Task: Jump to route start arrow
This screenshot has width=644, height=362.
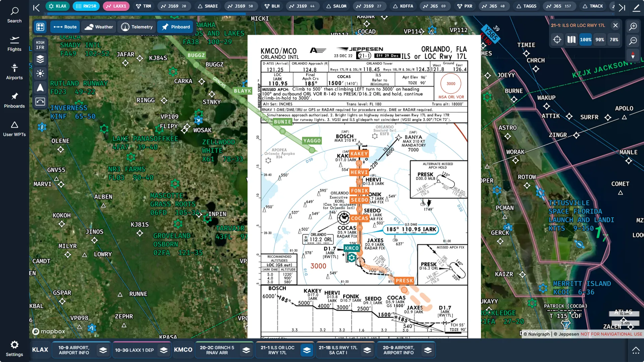Action: pos(36,7)
